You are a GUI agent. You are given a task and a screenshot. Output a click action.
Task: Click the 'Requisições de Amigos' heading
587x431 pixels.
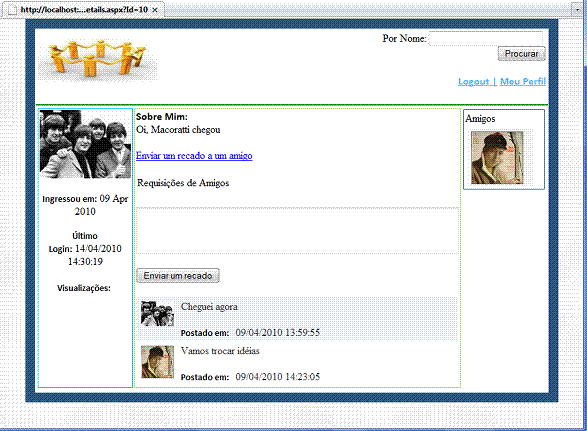click(183, 183)
